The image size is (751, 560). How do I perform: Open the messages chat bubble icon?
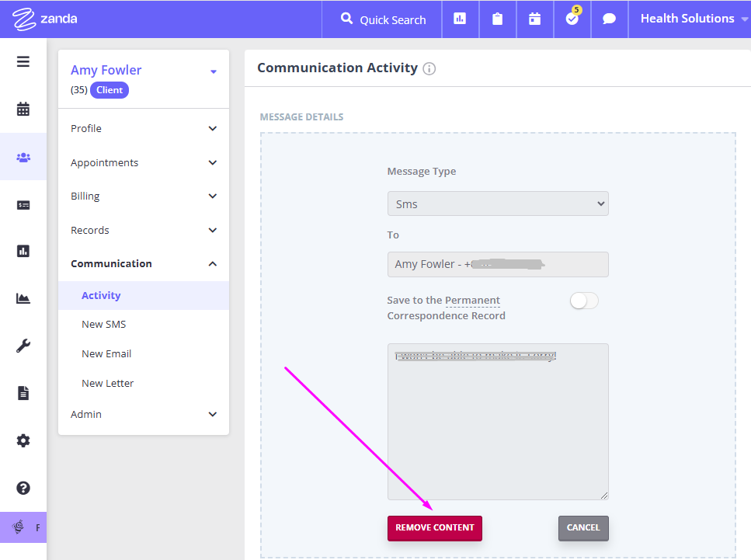pyautogui.click(x=610, y=19)
